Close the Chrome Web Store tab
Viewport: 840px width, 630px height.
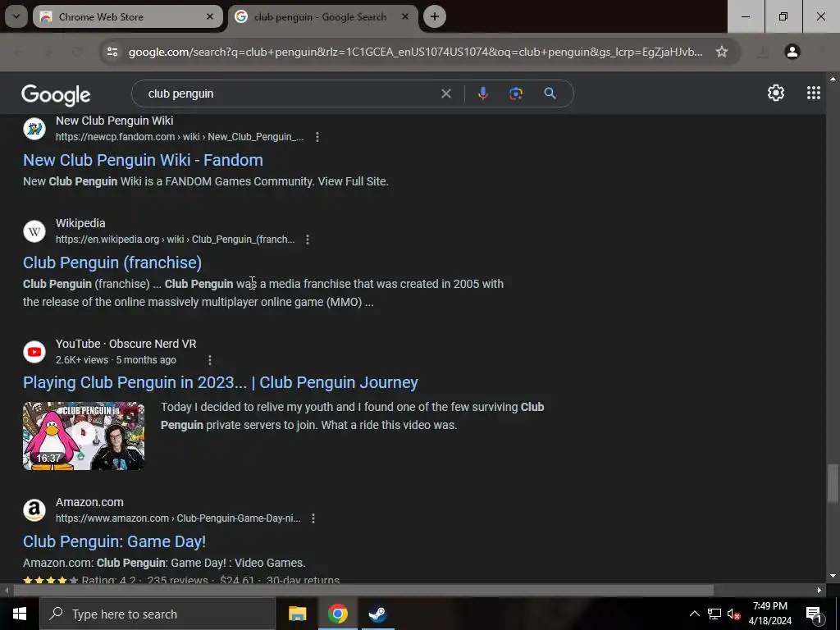point(210,16)
